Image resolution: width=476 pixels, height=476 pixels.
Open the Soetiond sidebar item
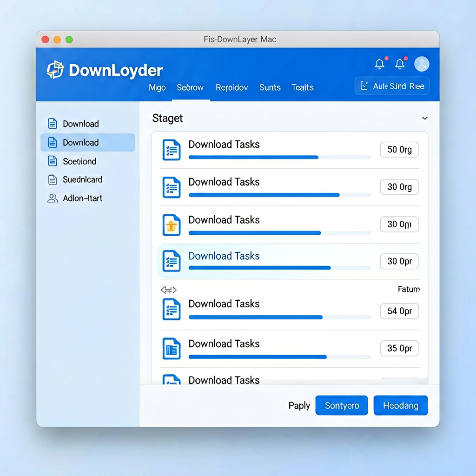(87, 161)
